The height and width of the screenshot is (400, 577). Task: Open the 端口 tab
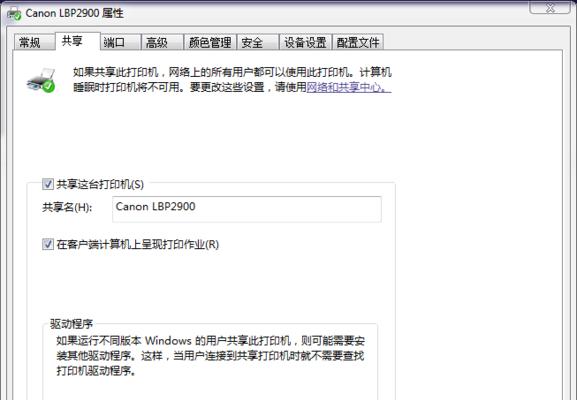point(121,42)
